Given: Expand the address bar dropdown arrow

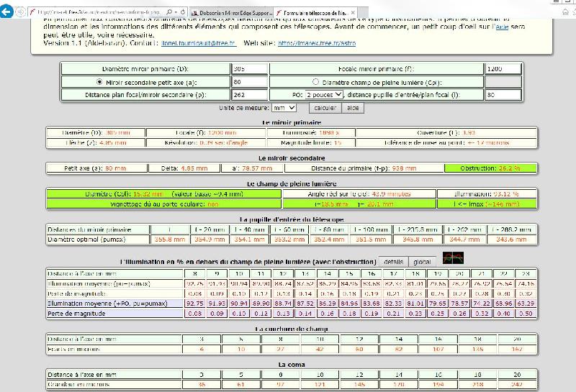Looking at the screenshot, I should click(176, 12).
